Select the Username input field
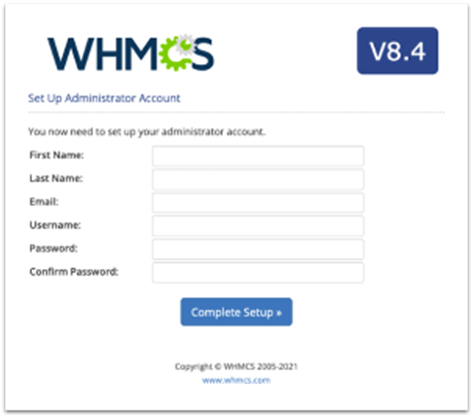The image size is (473, 417). click(x=258, y=226)
